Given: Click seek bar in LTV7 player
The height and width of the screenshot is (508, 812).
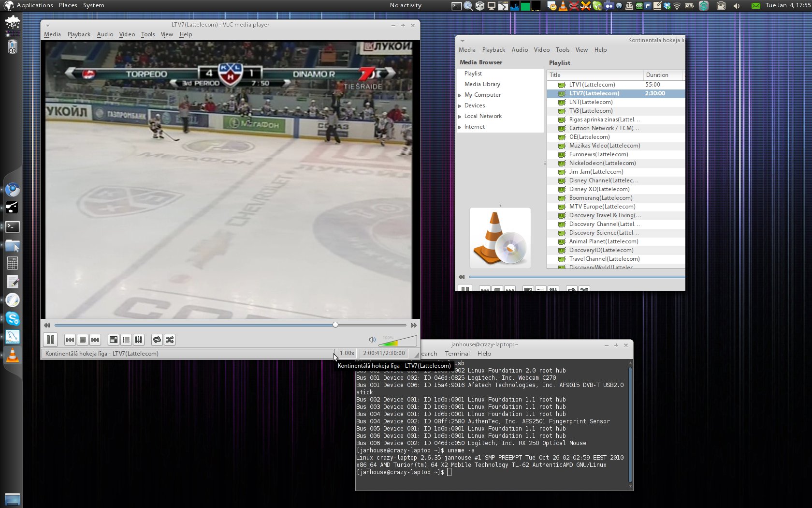Looking at the screenshot, I should (x=230, y=325).
